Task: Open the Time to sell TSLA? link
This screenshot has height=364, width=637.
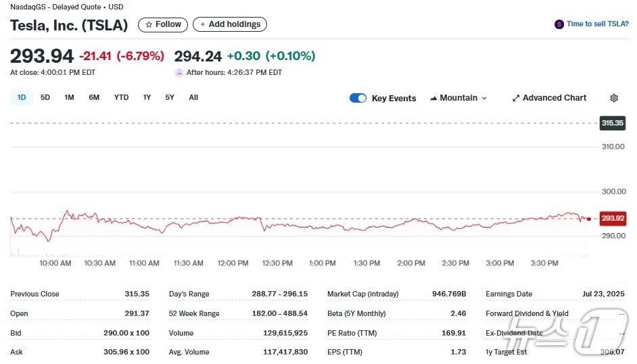Action: (597, 24)
